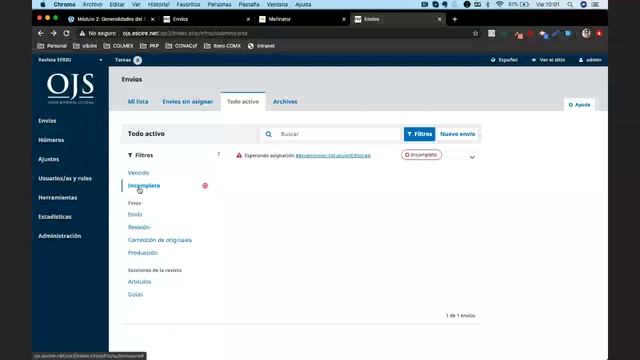Remove the Incompleto filter with red icon
Screen dimensions: 640x360
click(205, 186)
